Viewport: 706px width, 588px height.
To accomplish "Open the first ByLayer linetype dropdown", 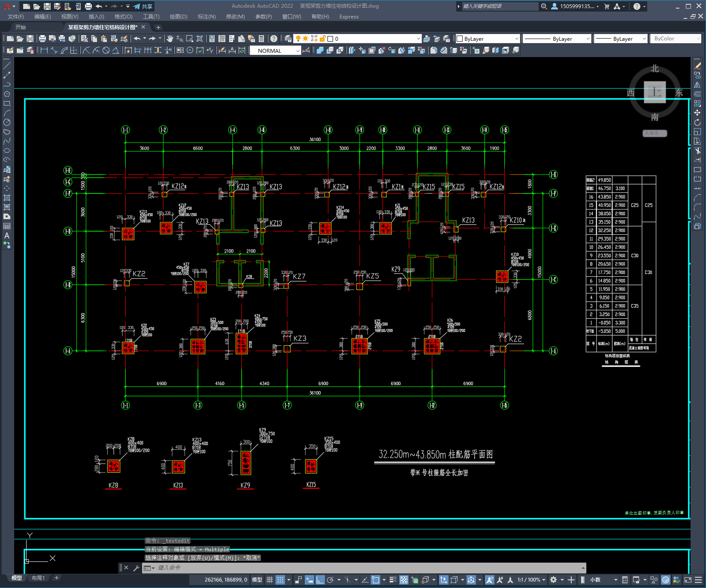I will coord(557,39).
